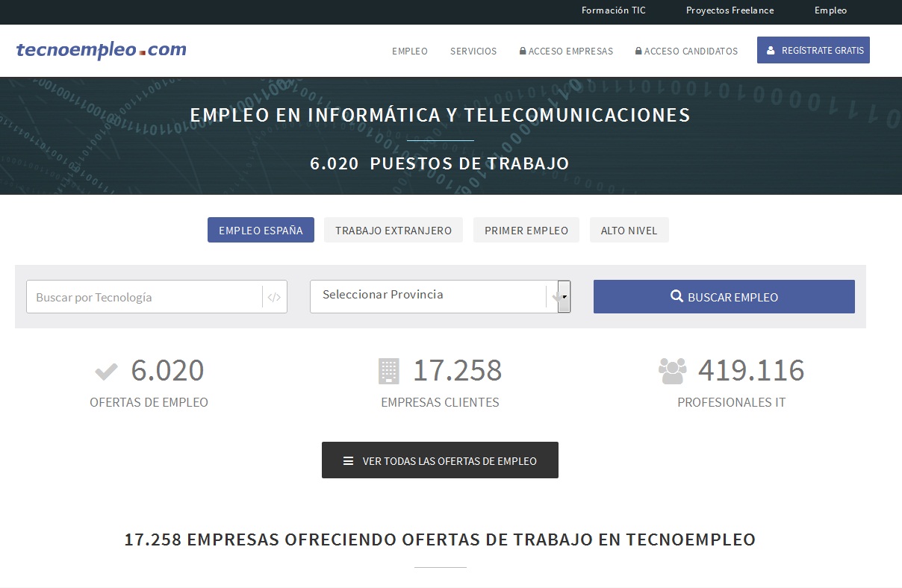Image resolution: width=902 pixels, height=588 pixels.
Task: Select the Empleo España tab
Action: [x=261, y=231]
